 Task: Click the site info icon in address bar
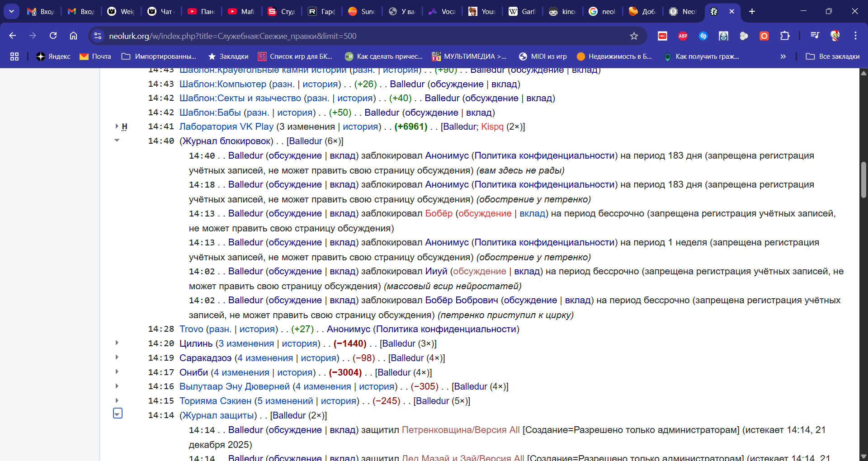click(x=97, y=36)
